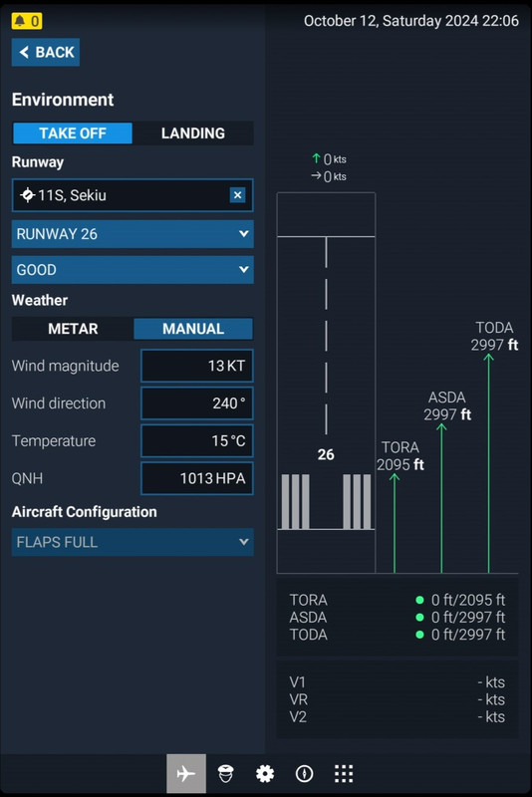Viewport: 532px width, 797px height.
Task: Clear the selected airport with the X
Action: [237, 195]
